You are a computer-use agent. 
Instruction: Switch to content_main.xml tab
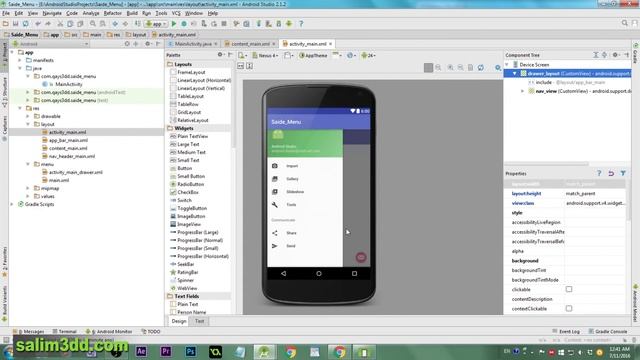249,44
